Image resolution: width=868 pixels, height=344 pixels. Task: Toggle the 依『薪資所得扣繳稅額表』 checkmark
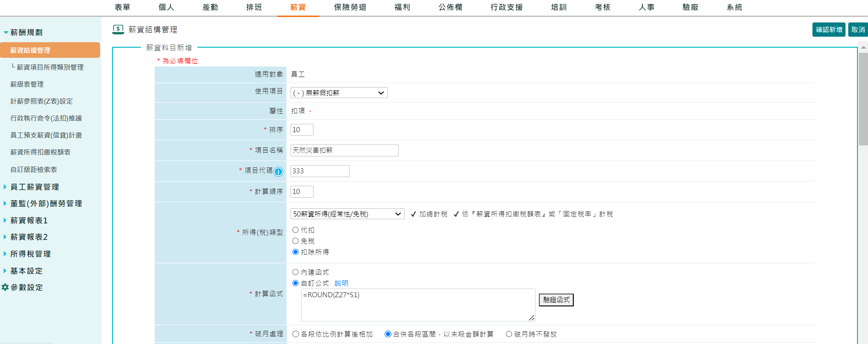[x=456, y=214]
